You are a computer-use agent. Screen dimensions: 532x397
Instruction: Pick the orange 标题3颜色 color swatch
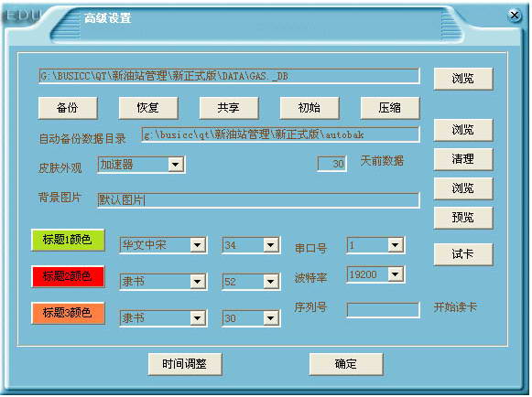click(68, 313)
